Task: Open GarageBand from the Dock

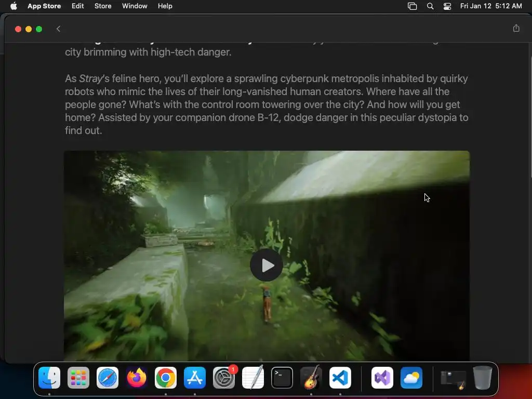Action: coord(311,378)
